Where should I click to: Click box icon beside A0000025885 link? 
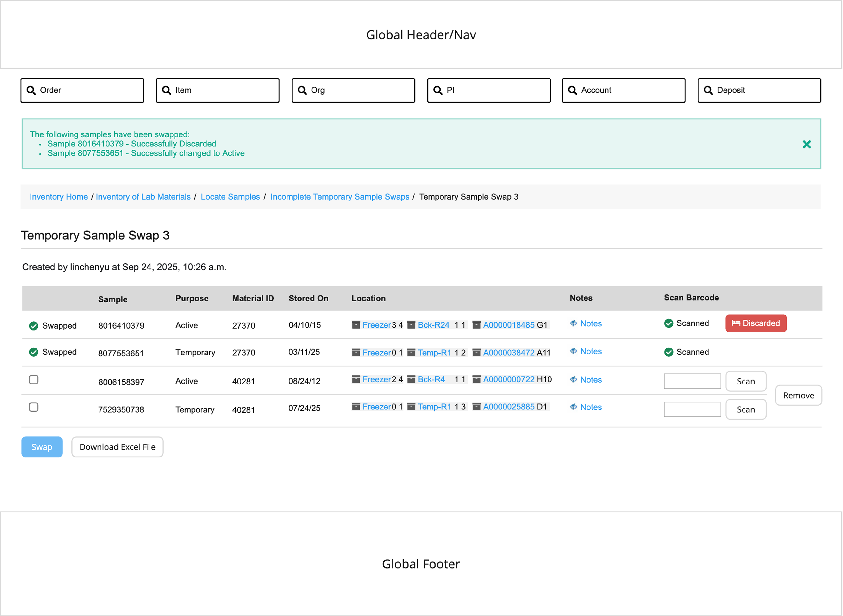[x=476, y=407]
